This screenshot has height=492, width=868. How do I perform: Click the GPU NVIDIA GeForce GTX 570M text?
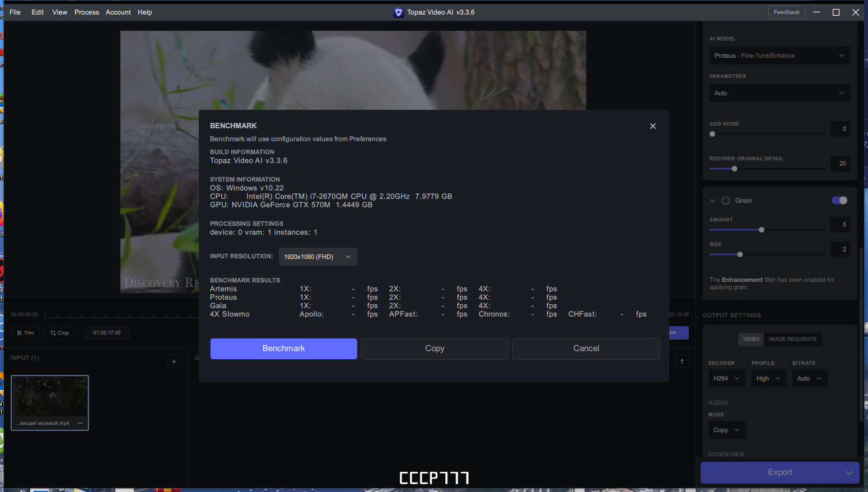[x=291, y=205]
